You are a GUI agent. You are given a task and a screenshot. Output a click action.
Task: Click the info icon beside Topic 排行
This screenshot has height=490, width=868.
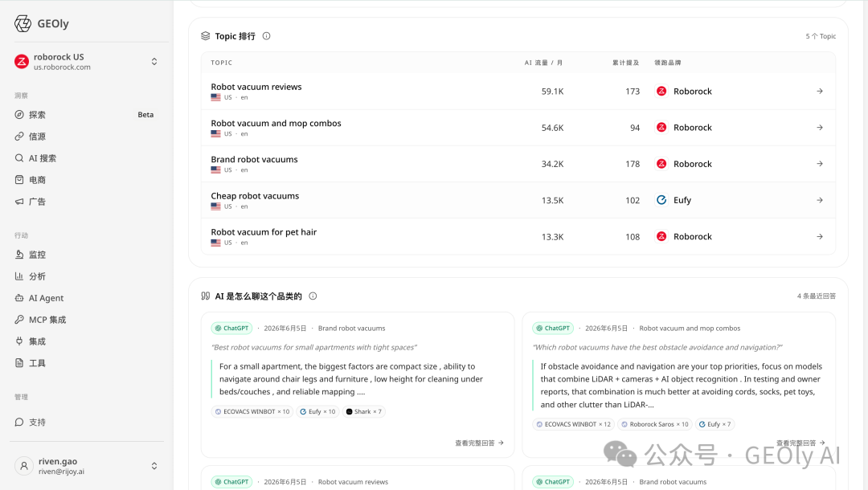[x=266, y=36]
